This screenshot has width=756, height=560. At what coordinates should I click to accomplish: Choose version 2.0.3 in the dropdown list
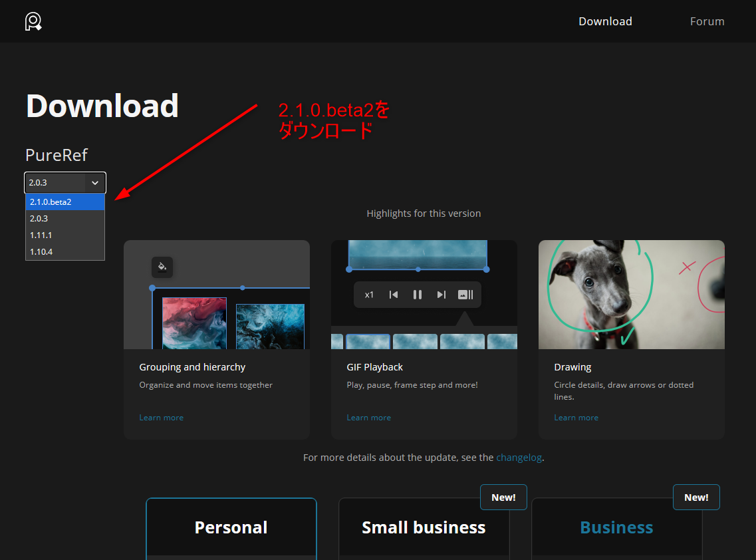(65, 218)
